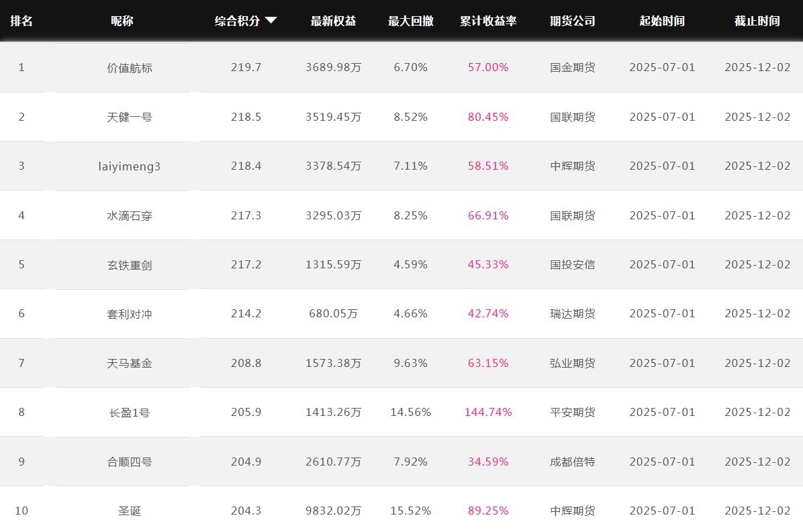
Task: Click the 综合积分 sort arrow icon
Action: pos(271,21)
